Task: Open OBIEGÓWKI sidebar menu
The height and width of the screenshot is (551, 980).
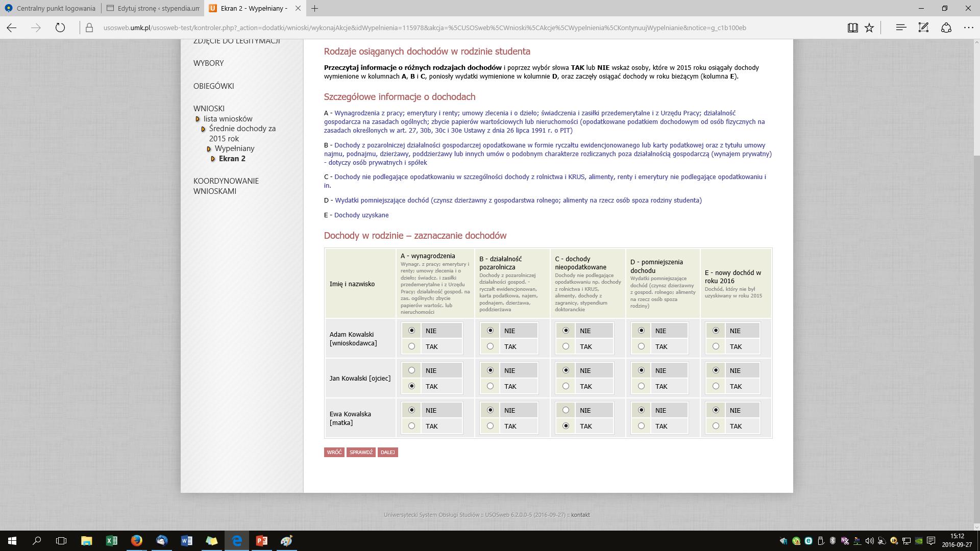Action: 213,86
